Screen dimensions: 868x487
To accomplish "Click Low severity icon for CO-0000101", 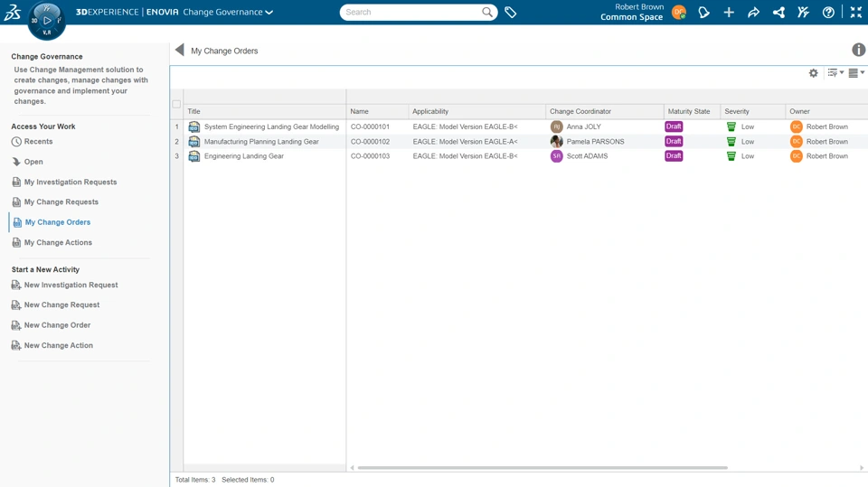I will 731,126.
